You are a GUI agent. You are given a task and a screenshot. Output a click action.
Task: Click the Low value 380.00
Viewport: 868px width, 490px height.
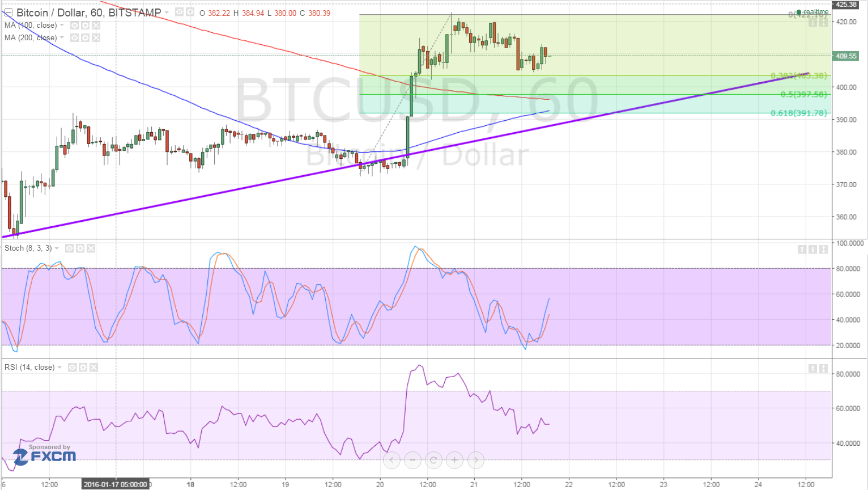click(286, 13)
